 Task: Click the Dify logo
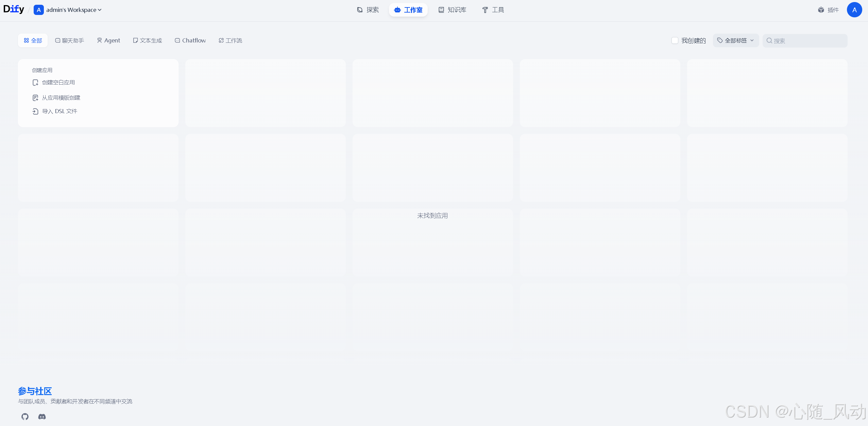point(14,10)
